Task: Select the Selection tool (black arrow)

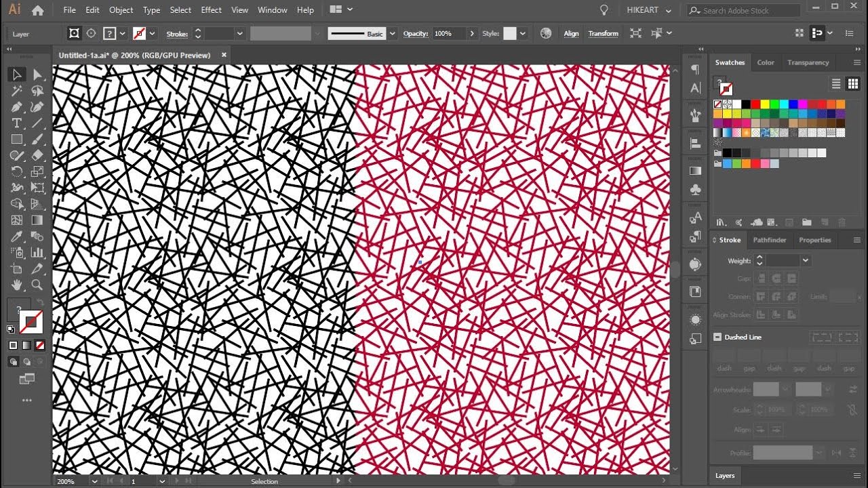Action: coord(17,75)
